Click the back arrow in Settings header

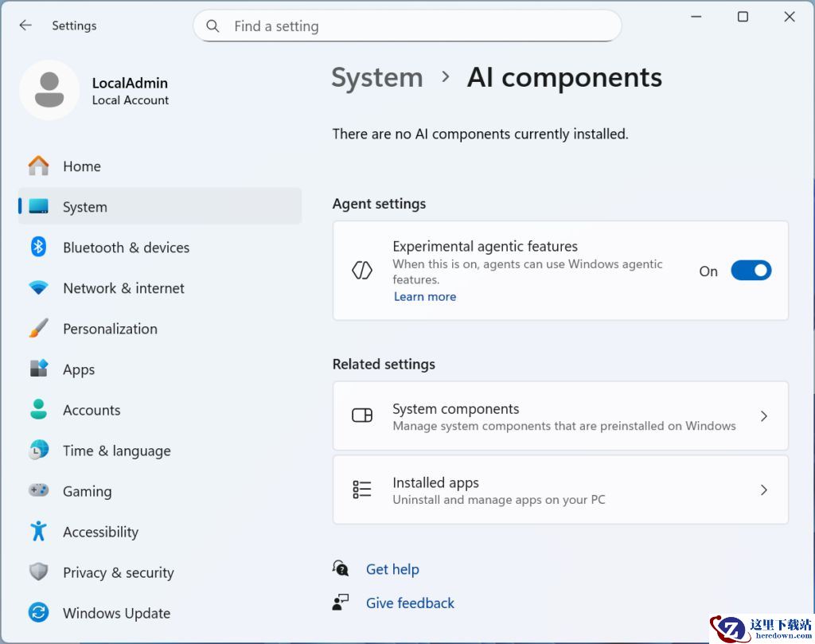pos(25,25)
